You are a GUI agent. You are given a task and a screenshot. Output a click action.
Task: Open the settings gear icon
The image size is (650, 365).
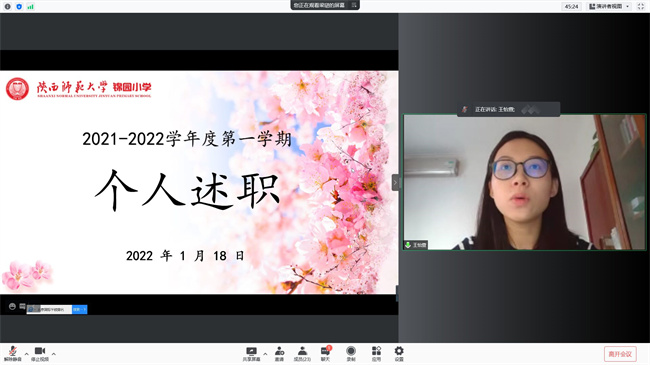(399, 351)
